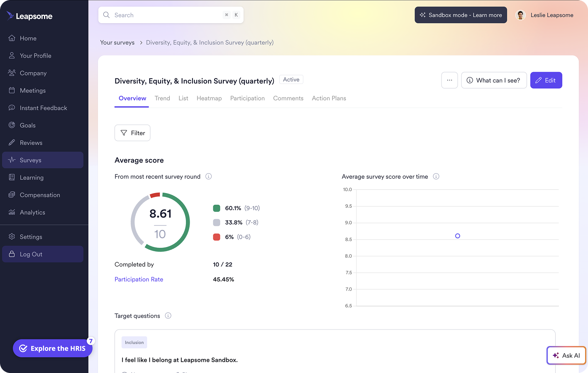This screenshot has width=588, height=373.
Task: Click the Edit button for the survey
Action: tap(546, 80)
